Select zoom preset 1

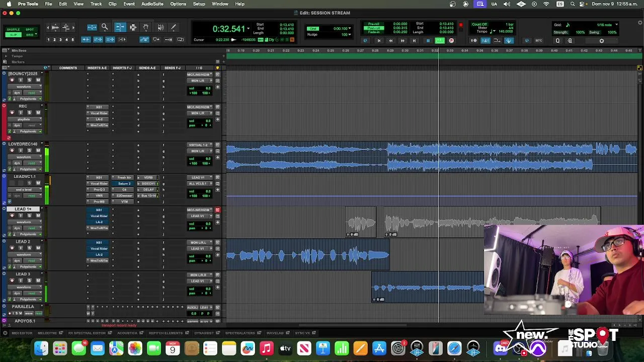pyautogui.click(x=48, y=40)
